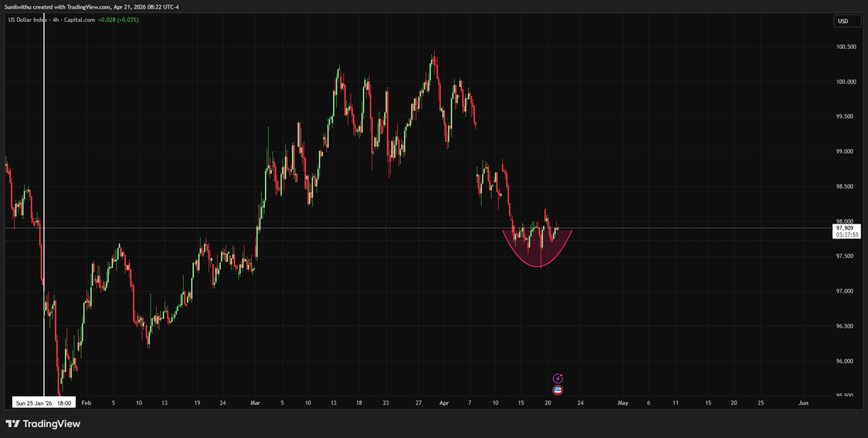The image size is (868, 438).
Task: Select the Sun 25 Jan '26 date label
Action: tap(44, 402)
